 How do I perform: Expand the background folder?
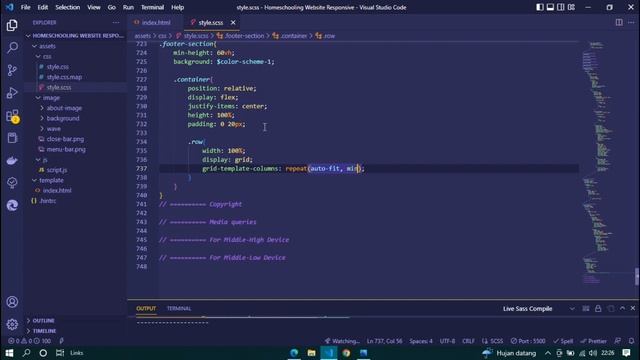point(63,118)
